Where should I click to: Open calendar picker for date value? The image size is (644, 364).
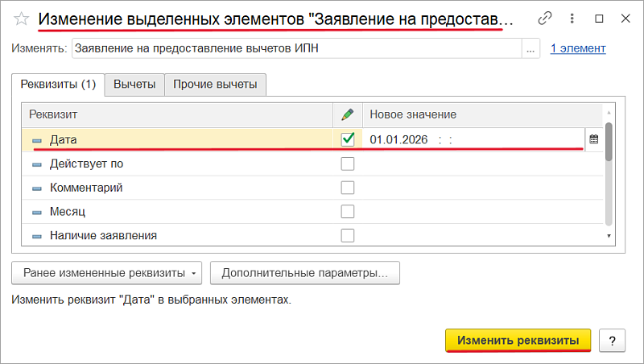[594, 139]
